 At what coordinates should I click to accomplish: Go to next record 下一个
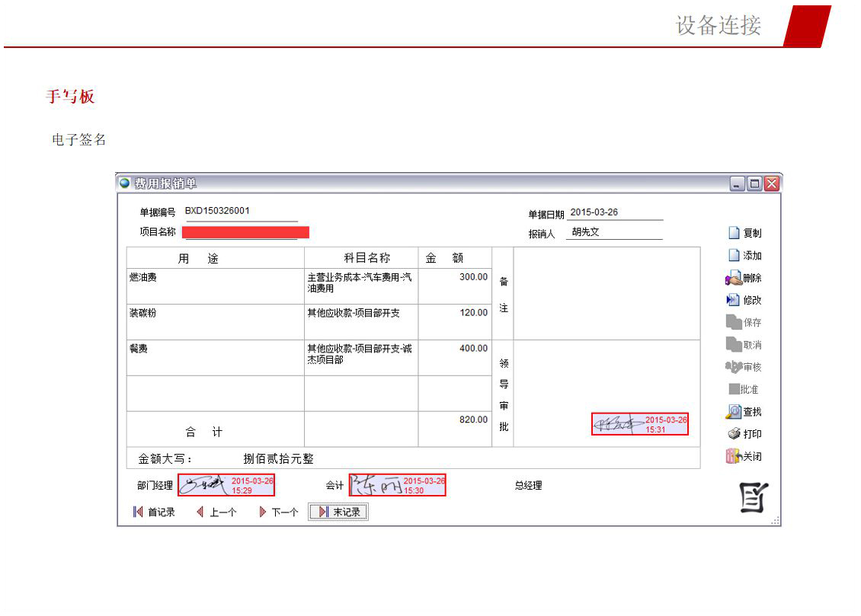(278, 512)
